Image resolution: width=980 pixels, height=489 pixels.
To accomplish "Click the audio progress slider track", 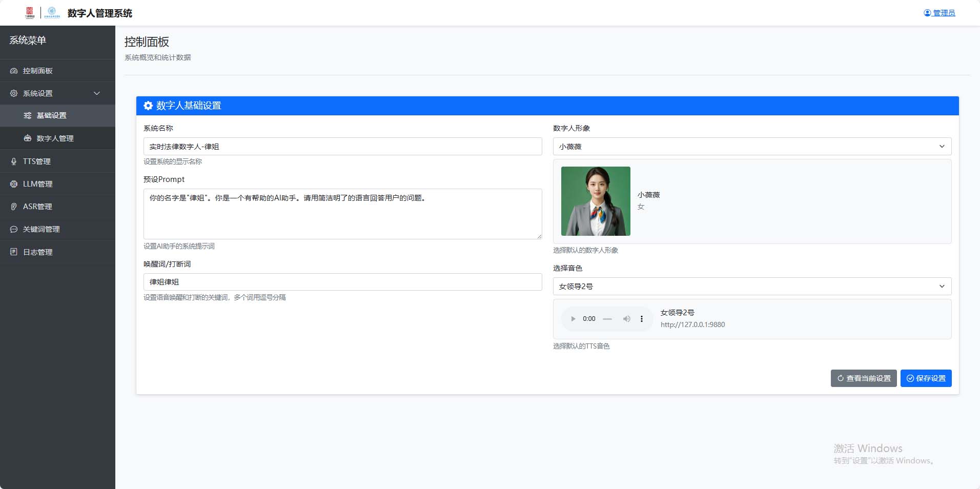I will [607, 319].
